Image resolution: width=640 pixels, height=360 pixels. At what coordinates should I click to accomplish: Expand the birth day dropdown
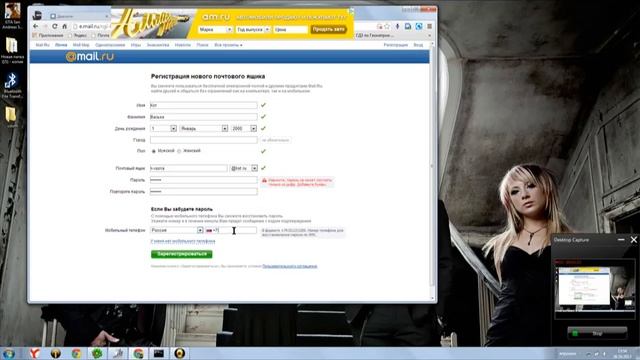173,129
